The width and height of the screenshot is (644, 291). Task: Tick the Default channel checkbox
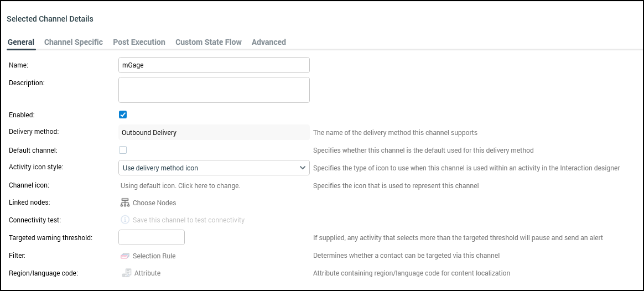point(123,150)
